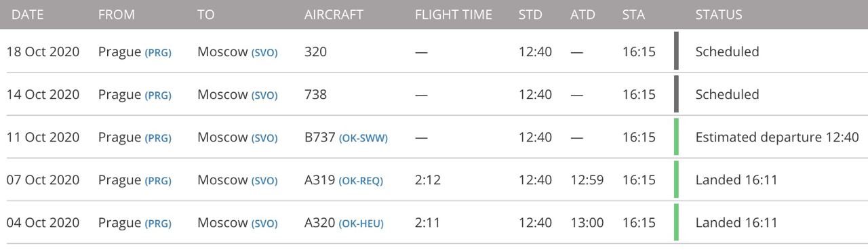The height and width of the screenshot is (252, 868).
Task: Select the 07 Oct 2020 flight row date
Action: pos(43,180)
